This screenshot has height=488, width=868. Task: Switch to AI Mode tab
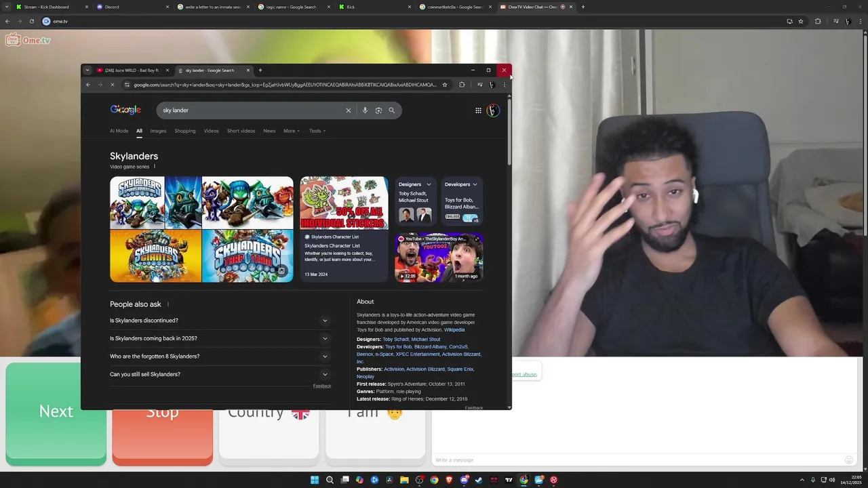[x=119, y=131]
